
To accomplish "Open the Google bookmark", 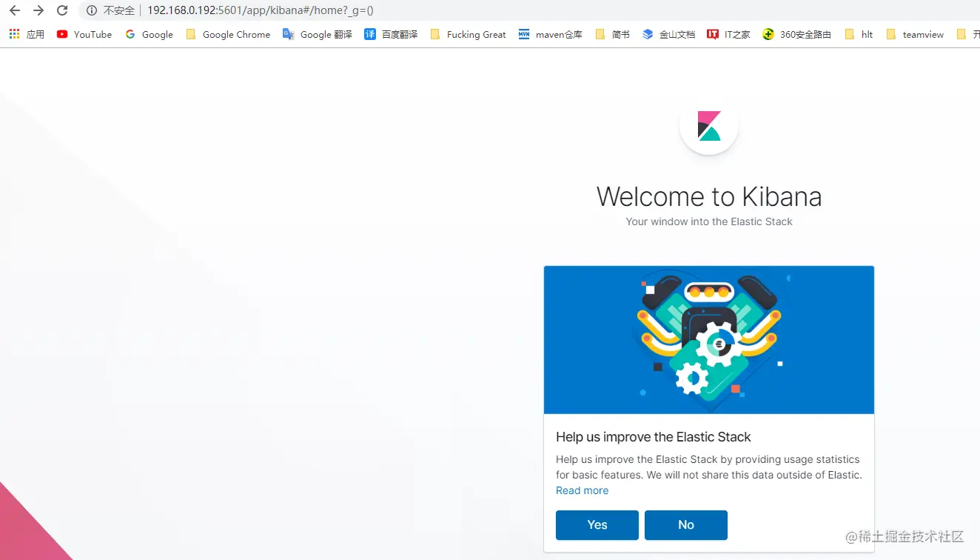I will tap(149, 34).
